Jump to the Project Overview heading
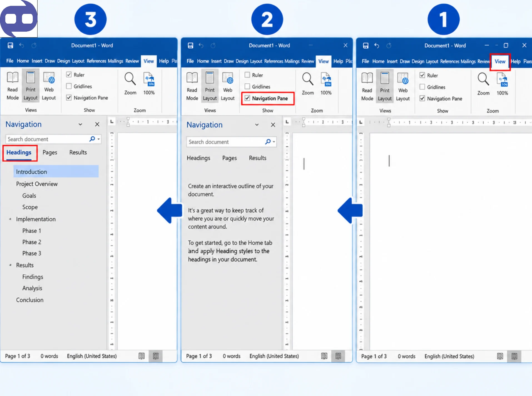The height and width of the screenshot is (396, 532). tap(37, 184)
